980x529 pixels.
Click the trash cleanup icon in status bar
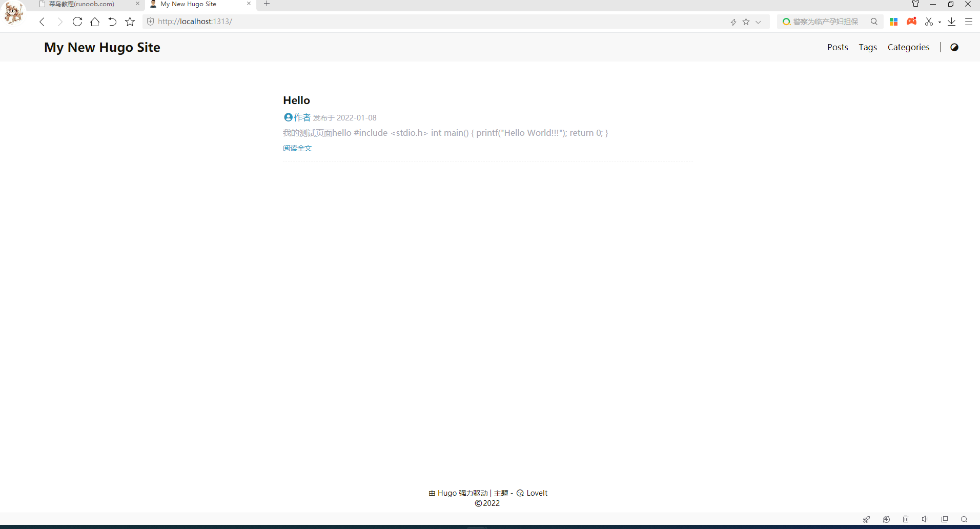[905, 519]
